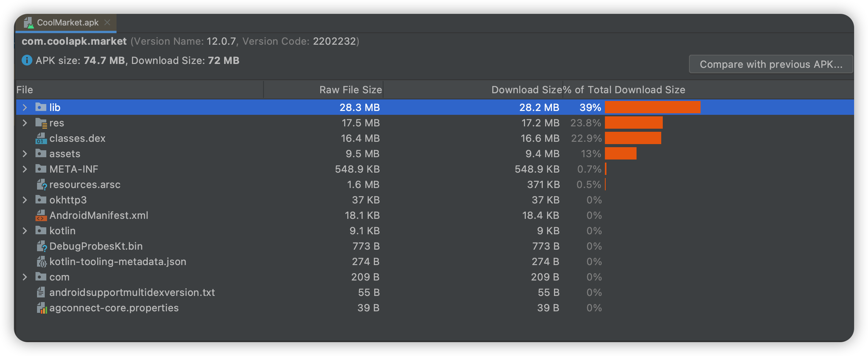Click the 17.5 MB raw size cell
The image size is (868, 356).
click(361, 123)
